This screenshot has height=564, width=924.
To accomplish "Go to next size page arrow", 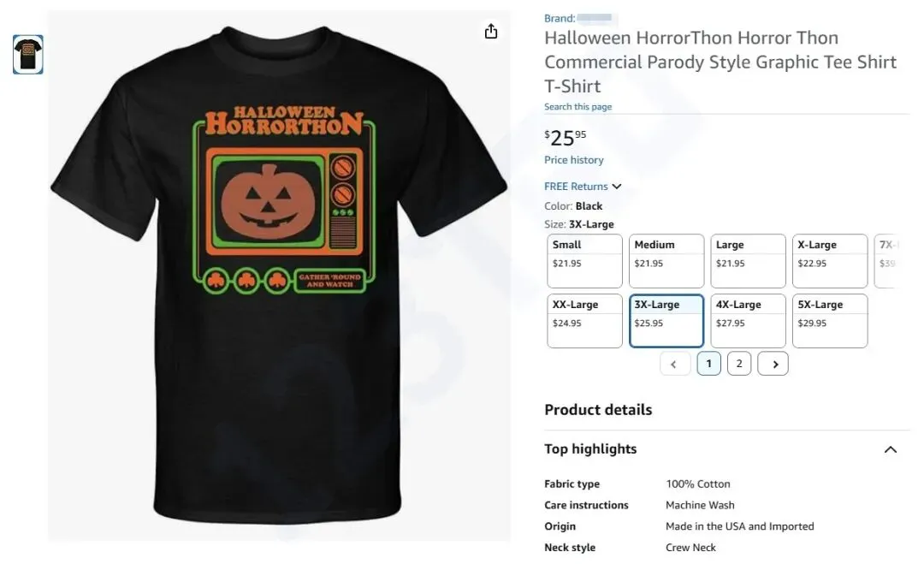I will click(x=773, y=364).
